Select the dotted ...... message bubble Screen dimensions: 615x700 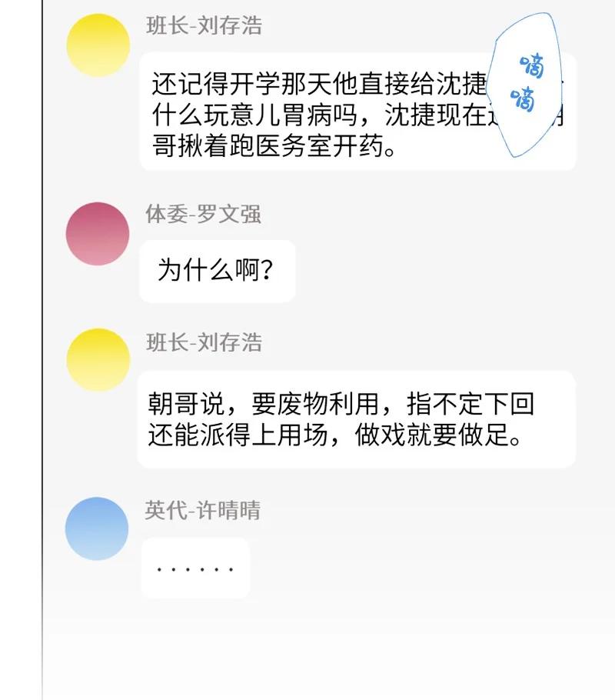[195, 568]
